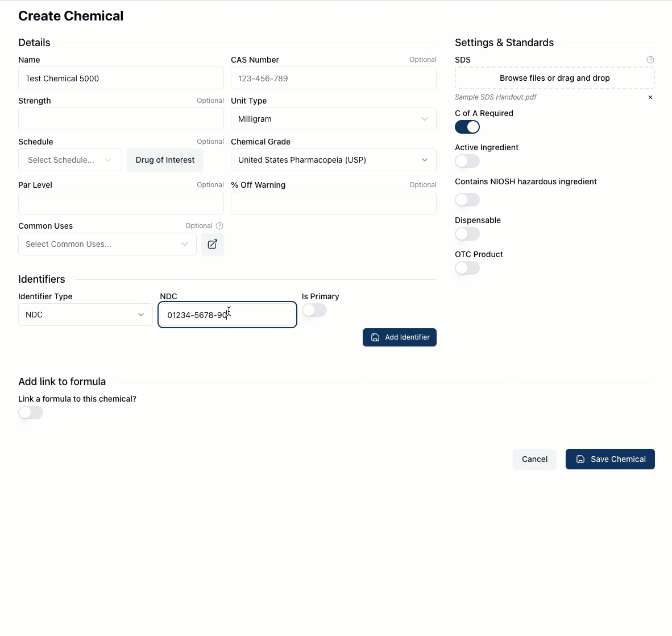672x636 pixels.
Task: Open the Identifier Type dropdown
Action: (84, 315)
